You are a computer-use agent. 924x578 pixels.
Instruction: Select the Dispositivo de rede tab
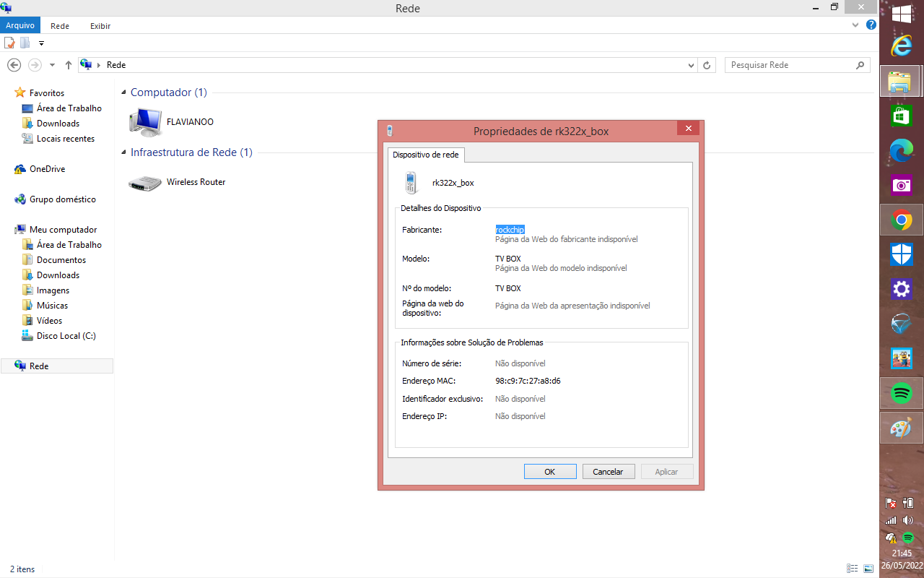(427, 155)
